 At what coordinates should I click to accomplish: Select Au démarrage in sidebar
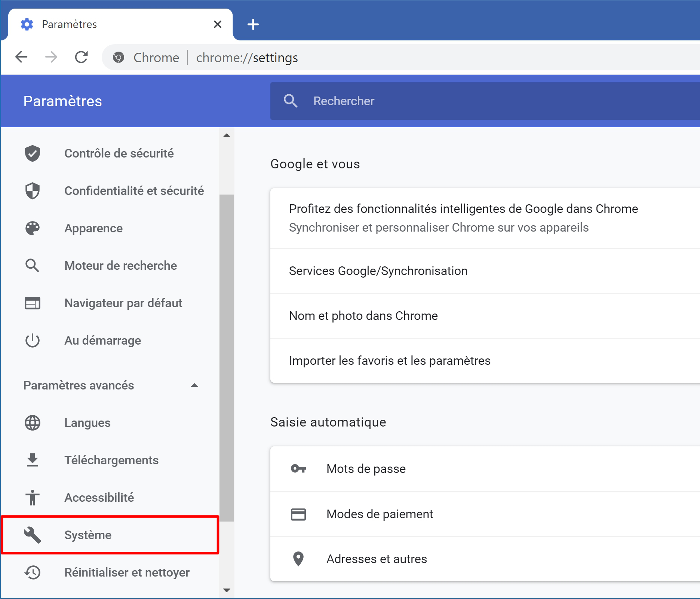(x=110, y=340)
